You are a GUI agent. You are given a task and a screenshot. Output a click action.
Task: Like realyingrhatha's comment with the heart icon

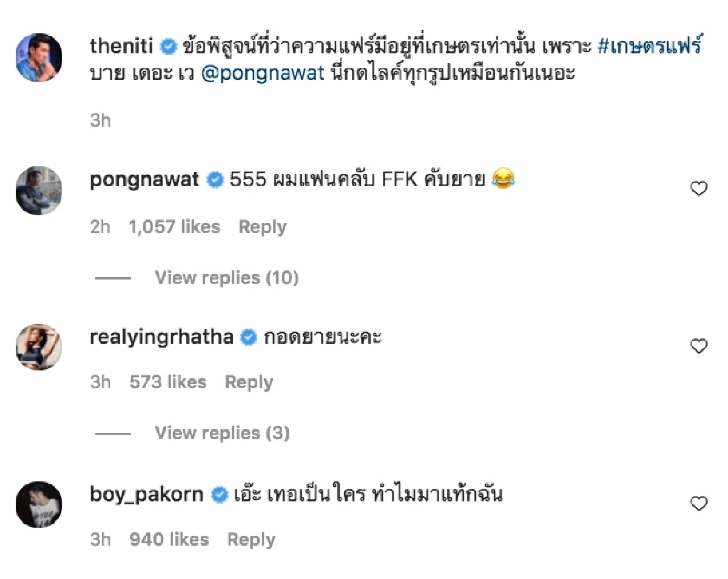699,346
